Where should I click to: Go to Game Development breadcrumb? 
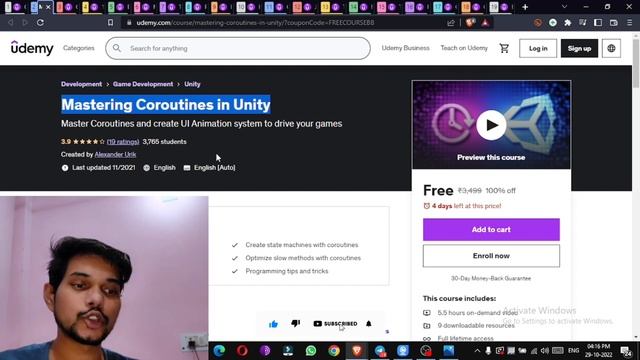(x=143, y=84)
